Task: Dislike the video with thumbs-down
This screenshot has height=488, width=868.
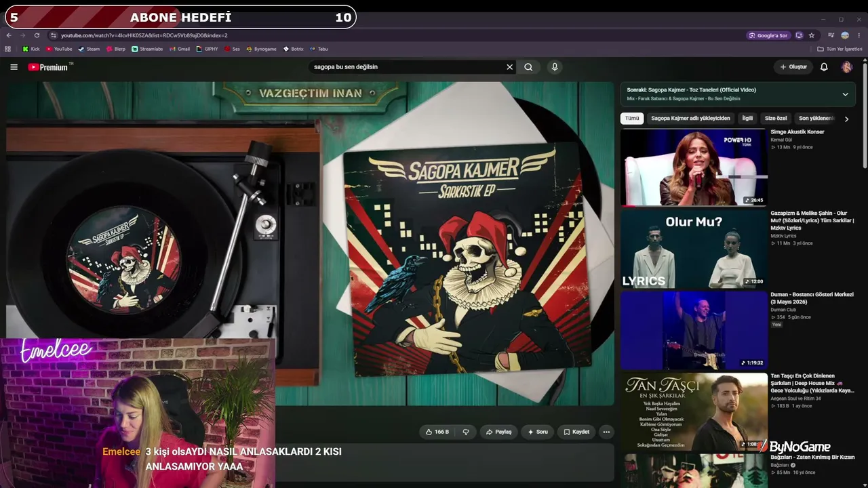Action: 466,432
